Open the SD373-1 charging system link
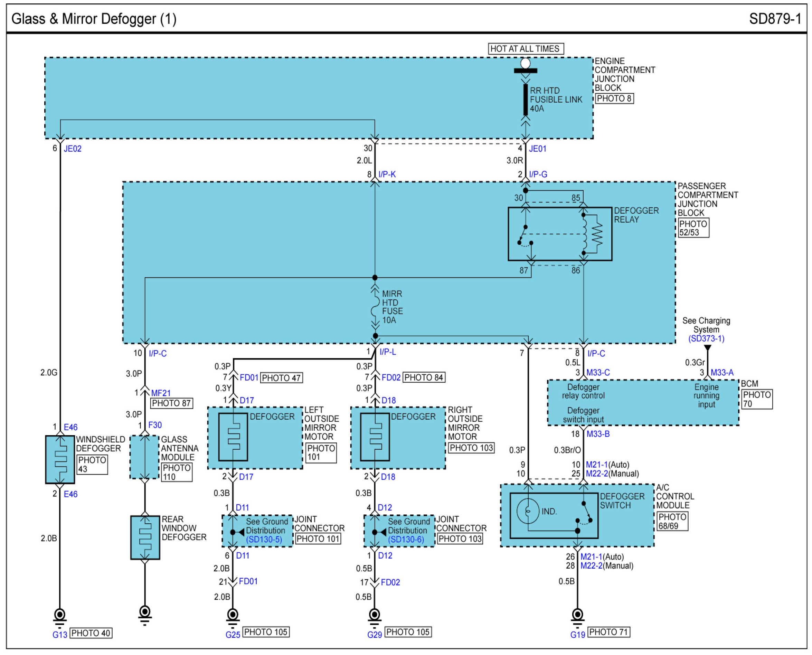 pyautogui.click(x=706, y=338)
